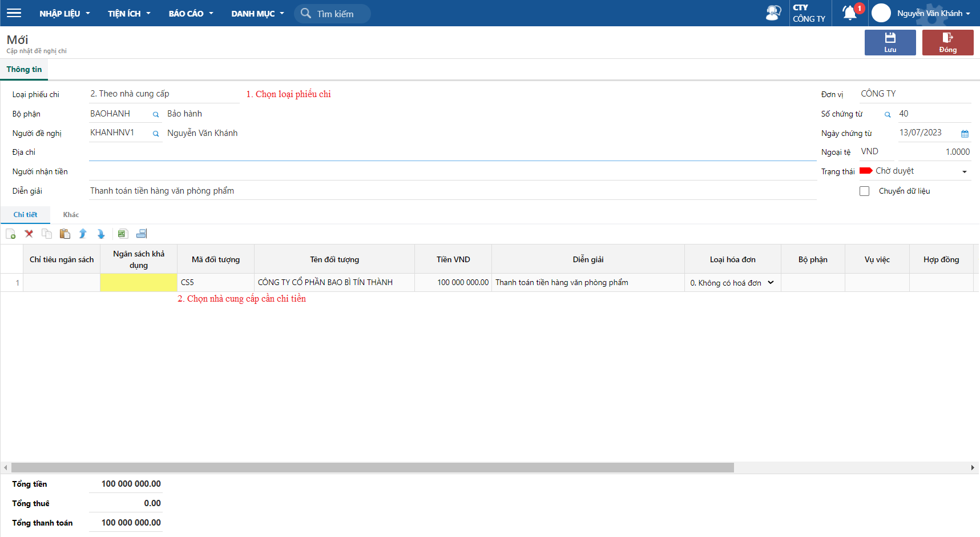
Task: Tick the Chuyển dữ liệu checkbox
Action: (865, 191)
